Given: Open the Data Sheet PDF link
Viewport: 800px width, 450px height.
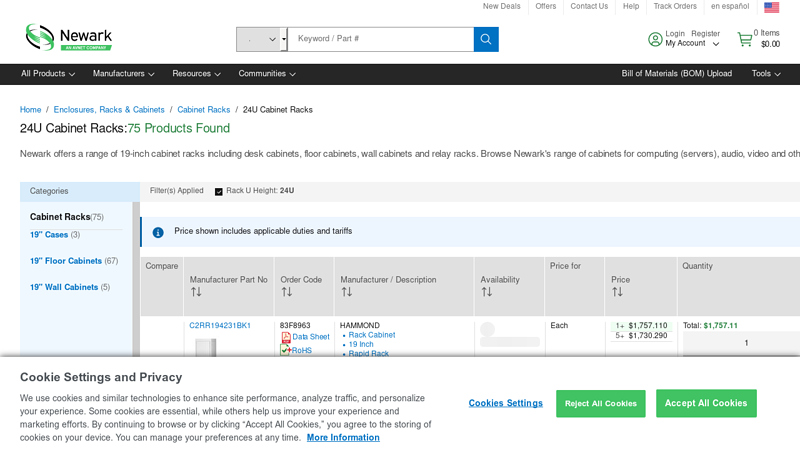Looking at the screenshot, I should (310, 337).
